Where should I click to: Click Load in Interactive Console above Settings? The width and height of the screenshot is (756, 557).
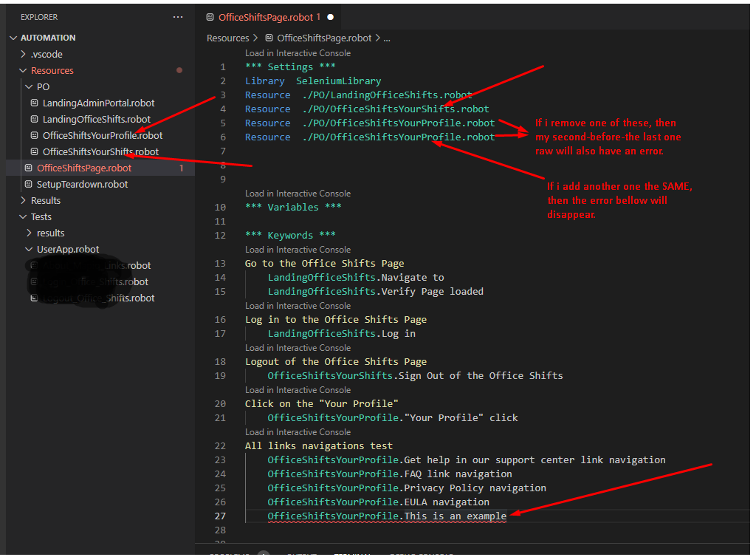(298, 53)
